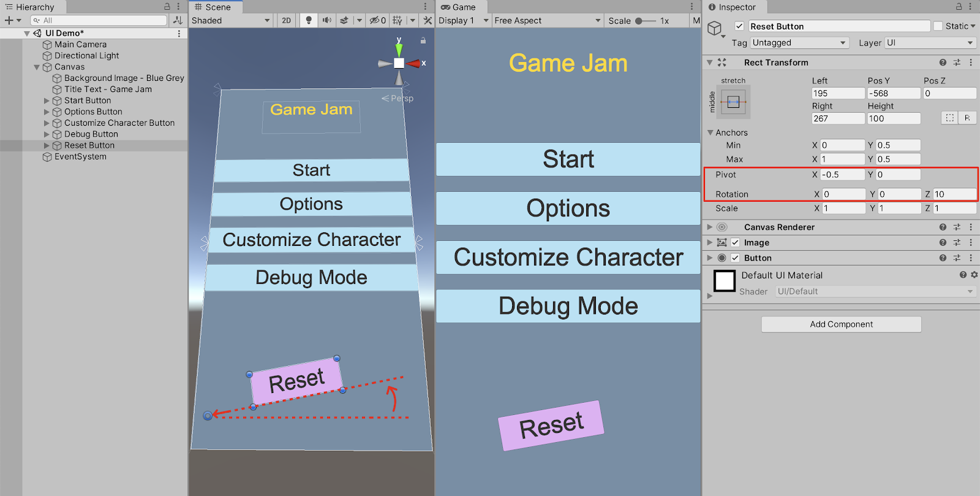Open Rect Transform preset settings icon
Image resolution: width=980 pixels, height=496 pixels.
957,63
